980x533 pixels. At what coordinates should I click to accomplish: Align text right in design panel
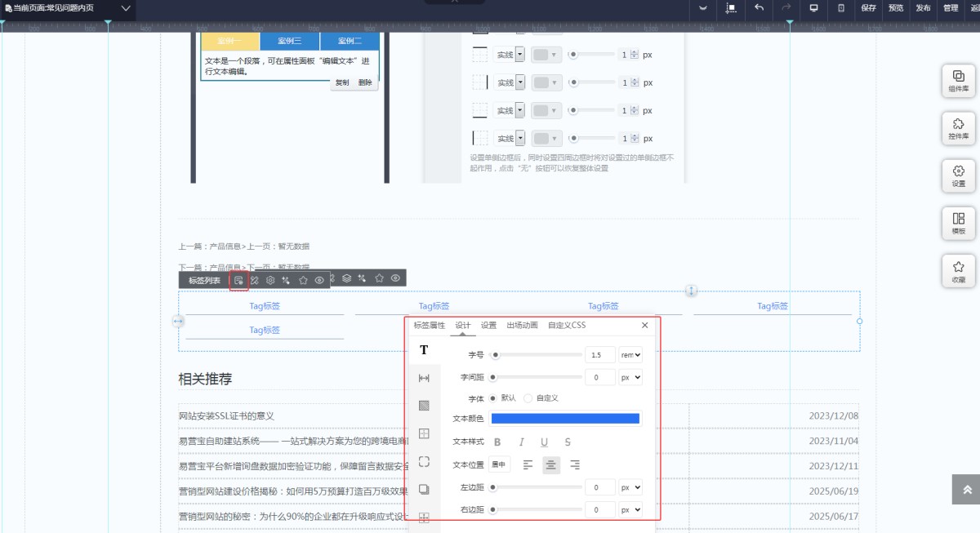tap(575, 464)
